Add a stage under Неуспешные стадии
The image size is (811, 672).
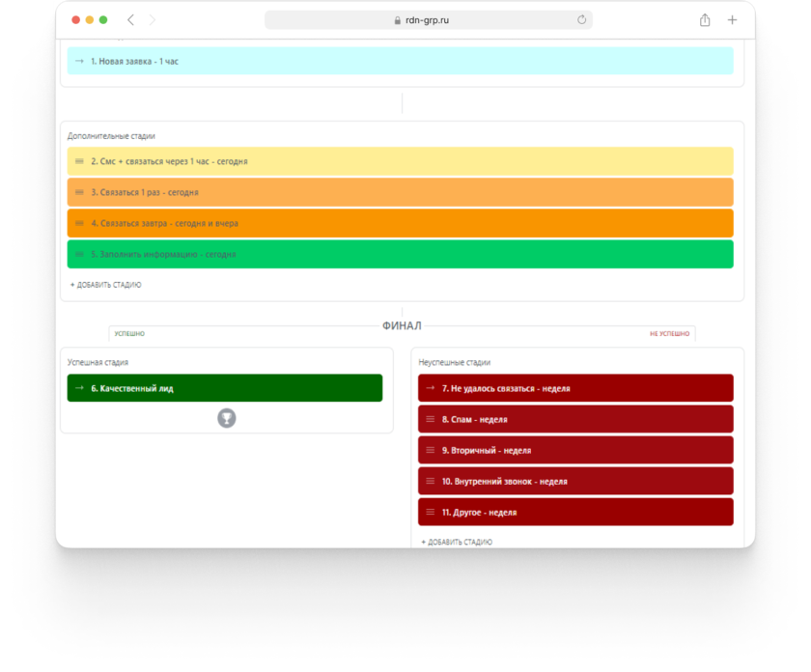coord(457,542)
